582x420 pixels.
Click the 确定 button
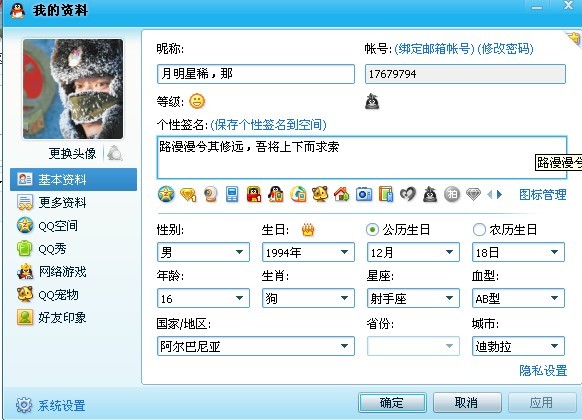pyautogui.click(x=392, y=403)
